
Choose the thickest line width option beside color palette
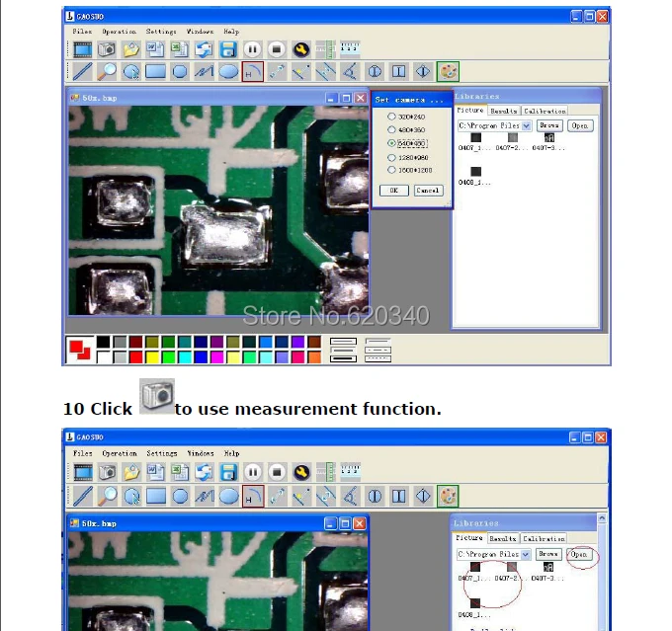pyautogui.click(x=343, y=358)
